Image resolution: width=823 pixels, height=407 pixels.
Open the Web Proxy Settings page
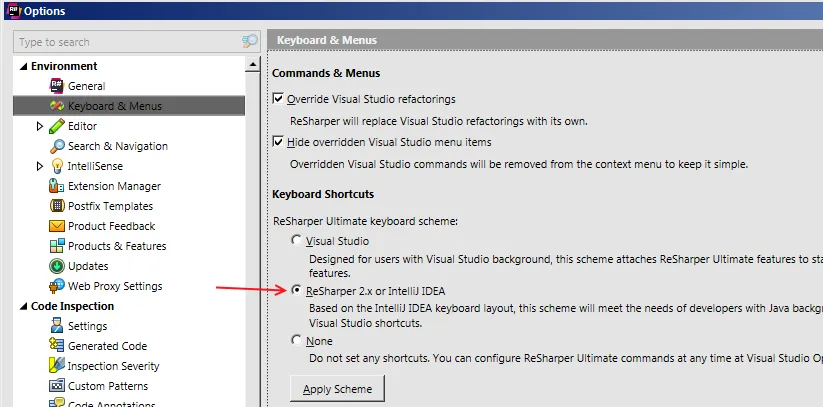tap(114, 286)
